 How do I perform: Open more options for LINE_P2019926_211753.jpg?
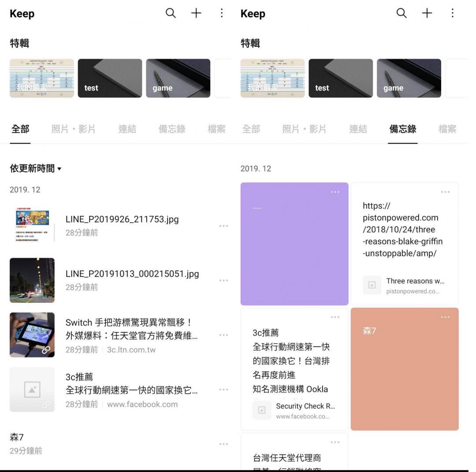click(x=223, y=226)
